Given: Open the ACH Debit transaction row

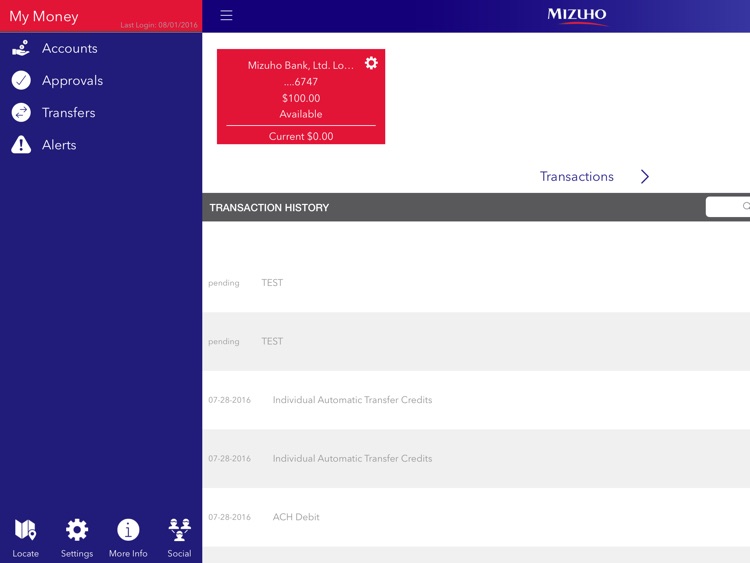Looking at the screenshot, I should point(476,517).
